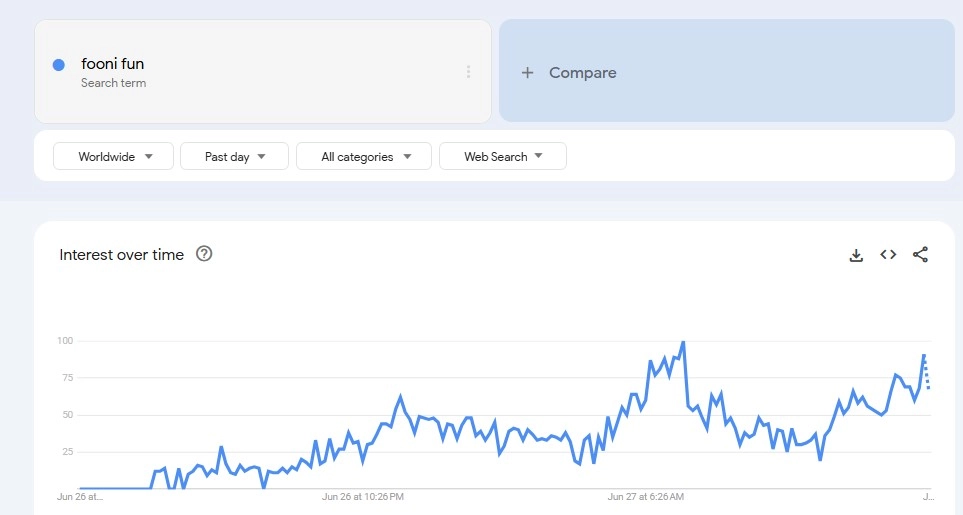Viewport: 963px width, 515px height.
Task: Open help for Interest over time
Action: tap(204, 255)
